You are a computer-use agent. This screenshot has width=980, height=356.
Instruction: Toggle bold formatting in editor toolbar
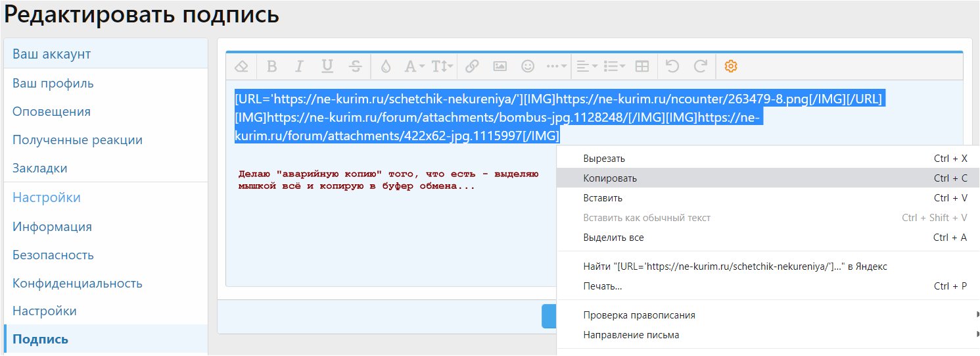click(271, 66)
